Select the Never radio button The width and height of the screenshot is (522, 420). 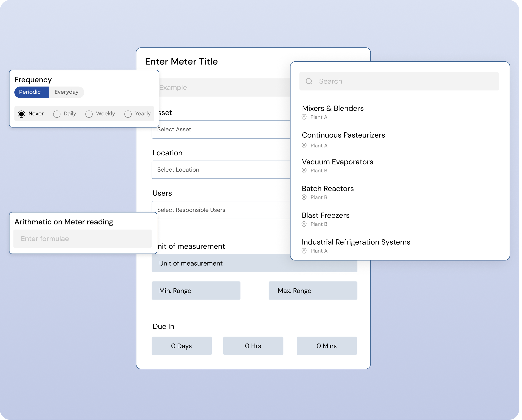(x=22, y=114)
